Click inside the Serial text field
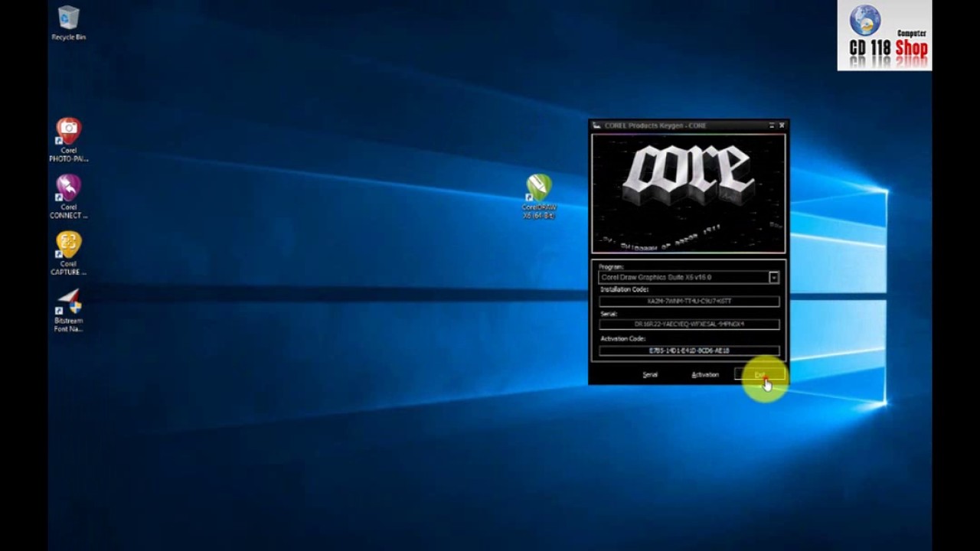The image size is (980, 551). click(x=689, y=324)
